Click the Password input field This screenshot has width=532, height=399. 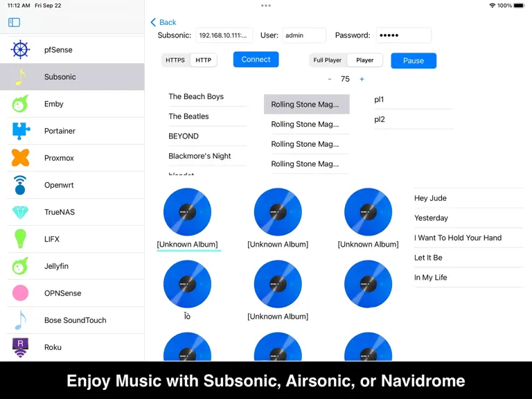click(403, 35)
